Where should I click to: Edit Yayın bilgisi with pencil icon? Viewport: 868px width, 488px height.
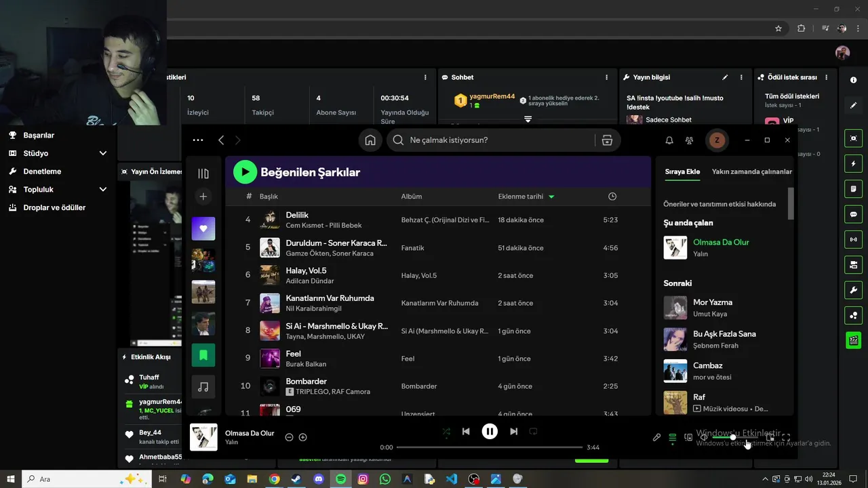pyautogui.click(x=725, y=77)
